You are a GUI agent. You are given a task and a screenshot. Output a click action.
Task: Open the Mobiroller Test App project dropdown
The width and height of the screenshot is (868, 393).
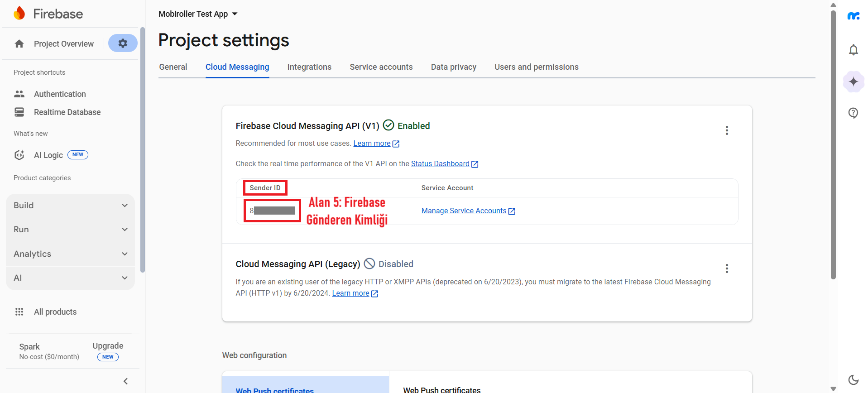[198, 14]
